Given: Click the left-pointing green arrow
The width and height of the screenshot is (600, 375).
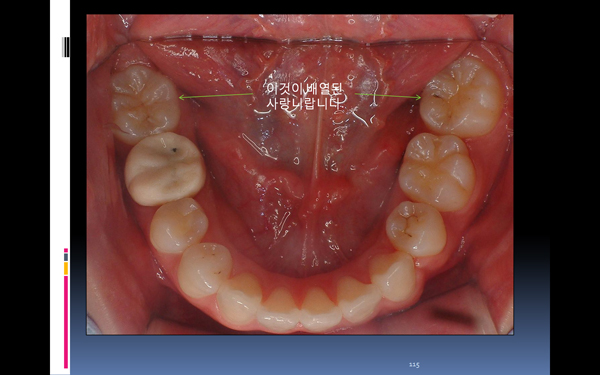Looking at the screenshot, I should [x=216, y=96].
